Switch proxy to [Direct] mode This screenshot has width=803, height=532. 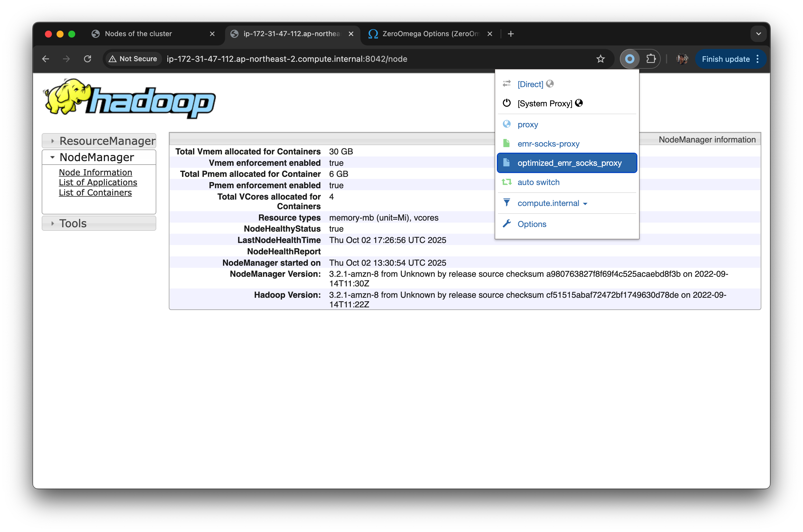530,84
